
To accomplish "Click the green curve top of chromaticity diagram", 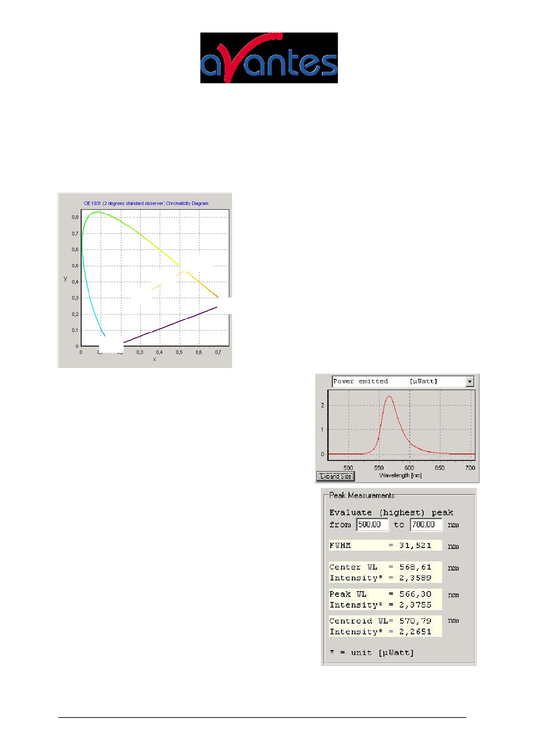I will (98, 212).
